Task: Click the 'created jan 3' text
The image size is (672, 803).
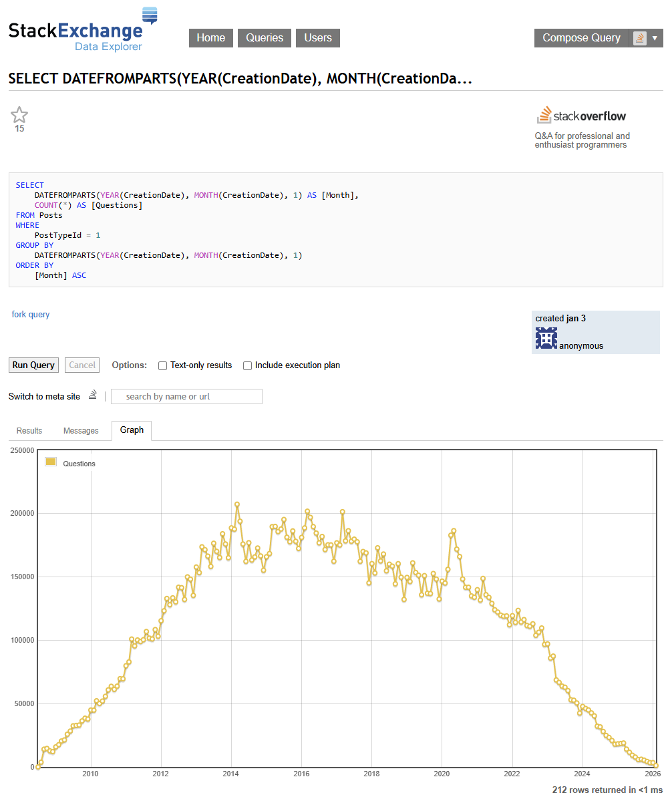Action: coord(560,319)
